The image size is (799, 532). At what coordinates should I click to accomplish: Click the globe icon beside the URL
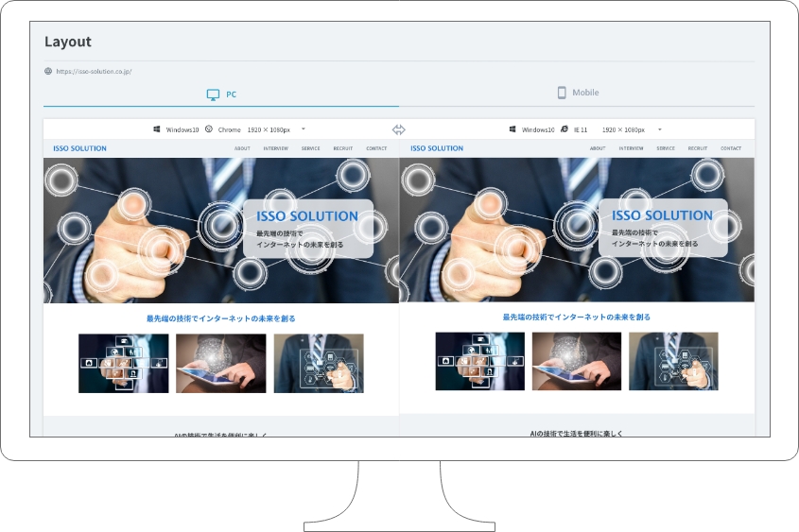[x=48, y=71]
